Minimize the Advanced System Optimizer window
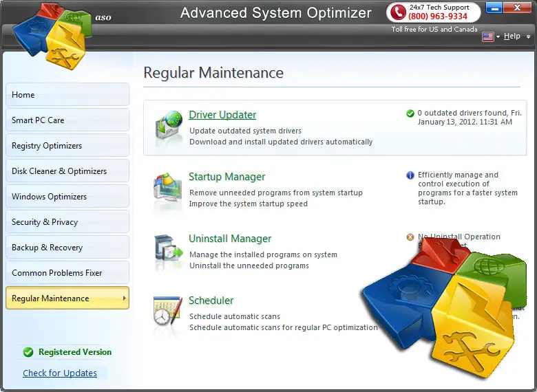 click(x=494, y=8)
